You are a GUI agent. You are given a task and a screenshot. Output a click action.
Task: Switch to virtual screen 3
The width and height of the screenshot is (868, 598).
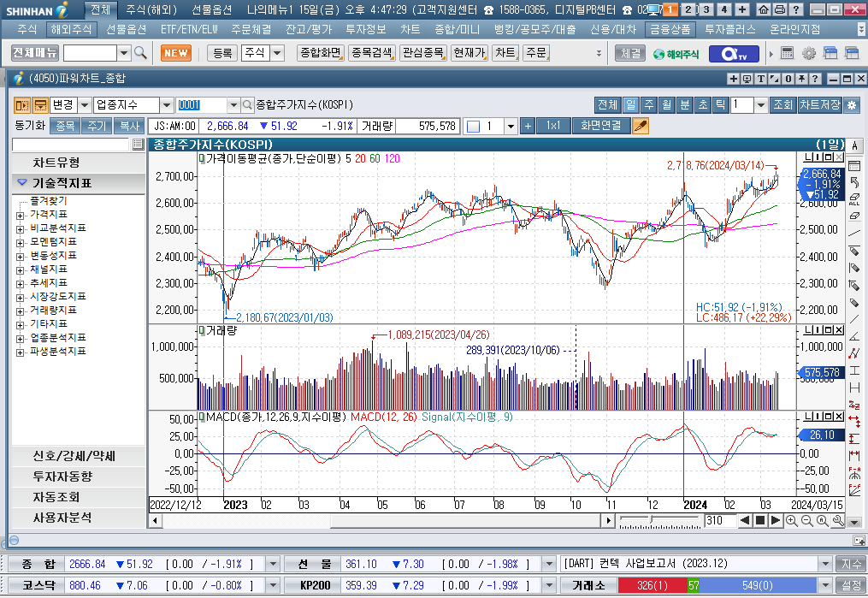tap(706, 9)
